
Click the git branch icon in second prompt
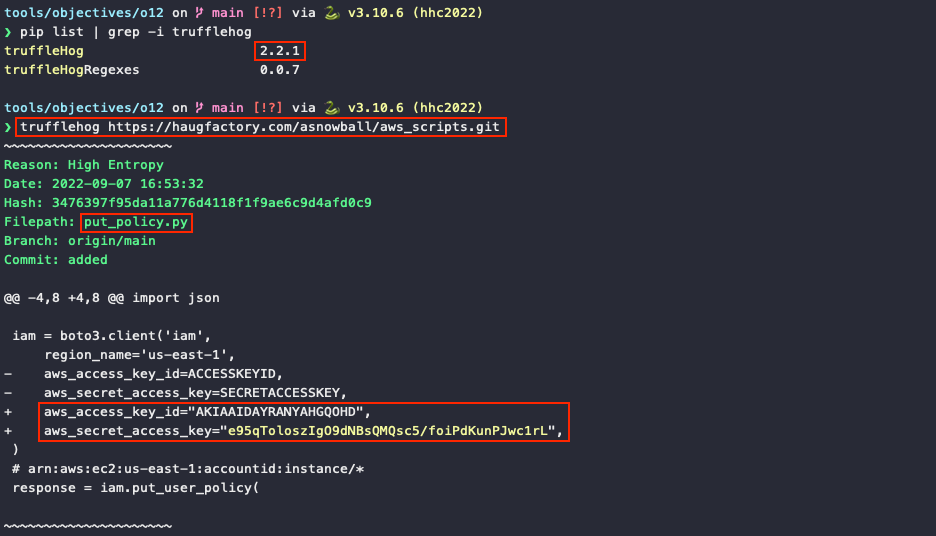pos(199,107)
